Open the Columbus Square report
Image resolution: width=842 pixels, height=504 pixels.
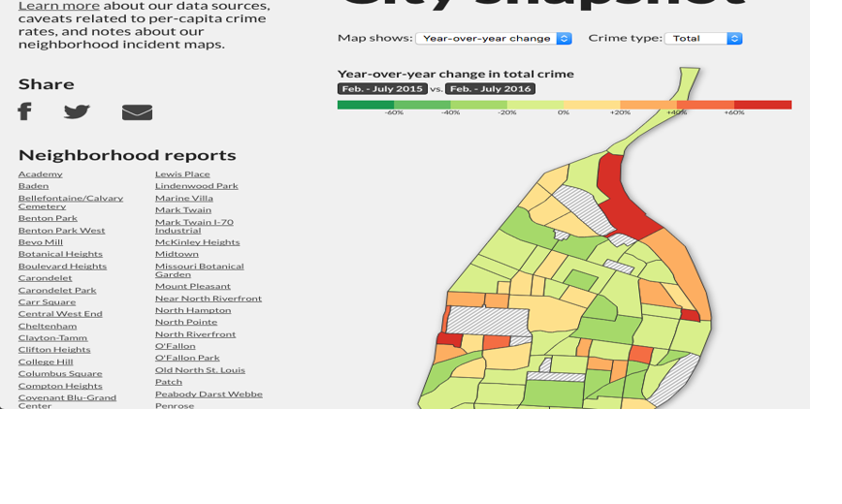pos(60,373)
